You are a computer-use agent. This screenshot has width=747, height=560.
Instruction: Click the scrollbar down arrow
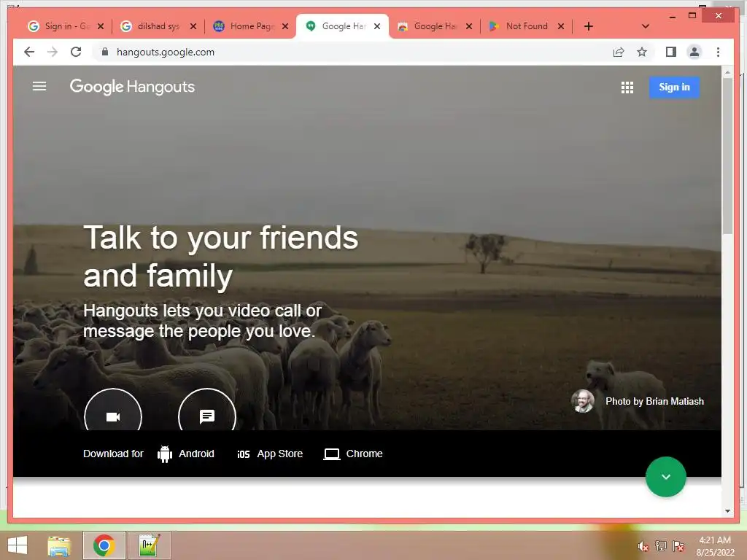coord(727,511)
